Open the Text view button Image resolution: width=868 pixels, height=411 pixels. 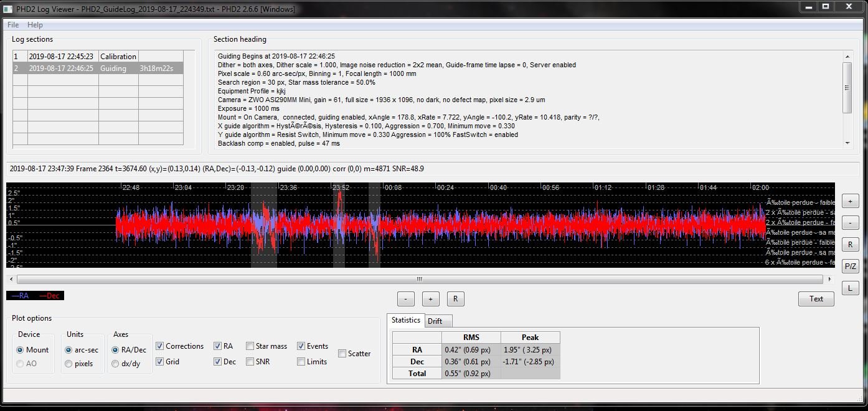[816, 299]
